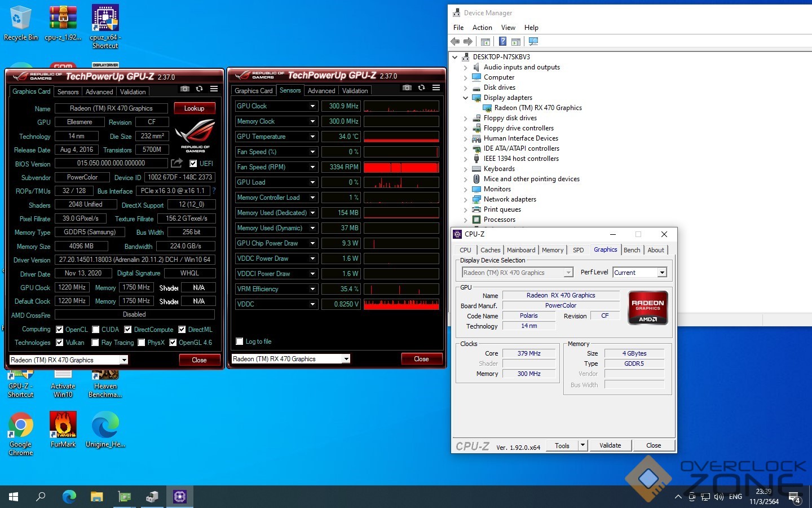This screenshot has height=508, width=812.
Task: Open the hamburger menu in GPU-Z Sensors window
Action: click(436, 88)
